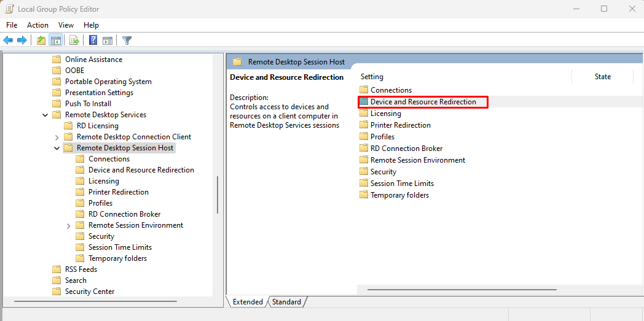Viewport: 644px width, 321px height.
Task: Click the Back arrow toolbar icon
Action: coord(8,40)
